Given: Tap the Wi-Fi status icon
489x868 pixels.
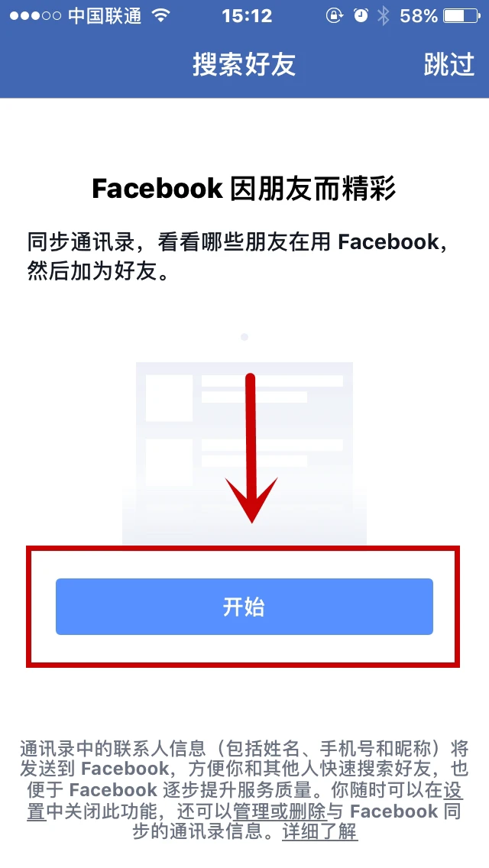Looking at the screenshot, I should pos(160,15).
